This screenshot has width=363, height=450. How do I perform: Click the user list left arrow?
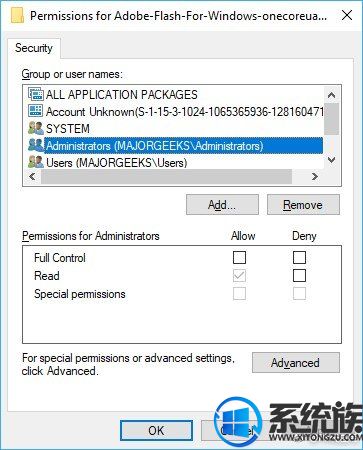point(32,176)
